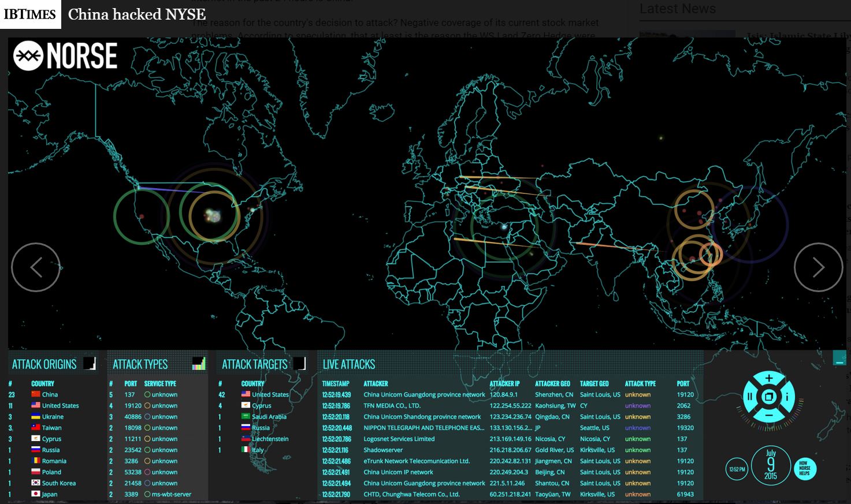Zoom out with the minus control
851x504 pixels.
click(x=768, y=415)
